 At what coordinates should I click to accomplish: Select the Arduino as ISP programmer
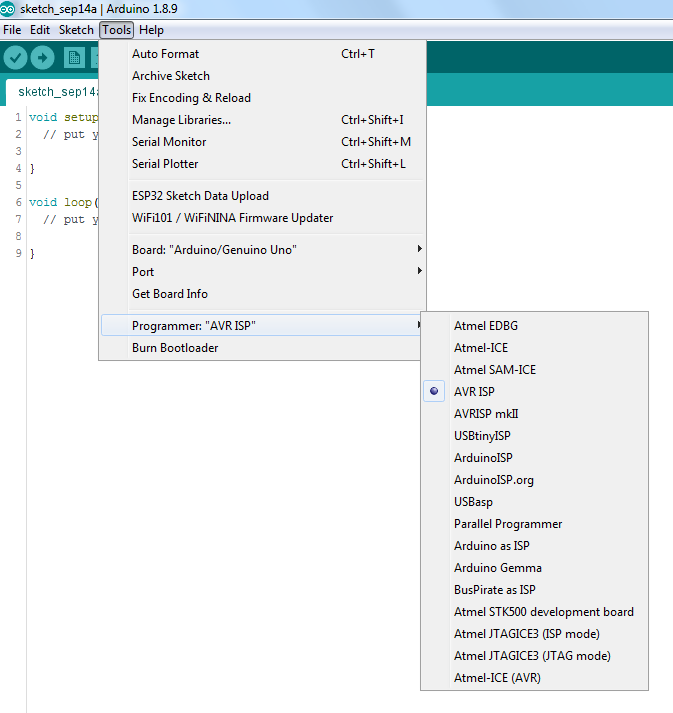(x=534, y=546)
